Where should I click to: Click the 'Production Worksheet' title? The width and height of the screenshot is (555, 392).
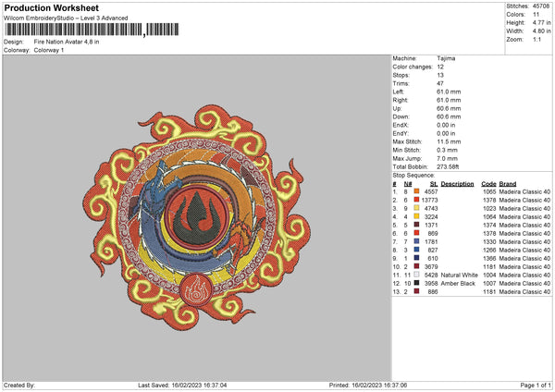tap(52, 7)
